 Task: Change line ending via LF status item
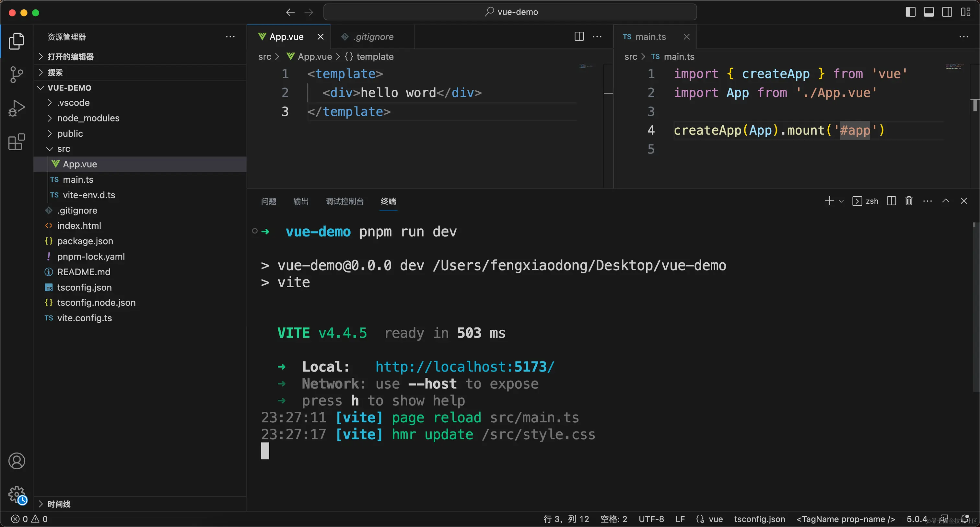point(680,519)
